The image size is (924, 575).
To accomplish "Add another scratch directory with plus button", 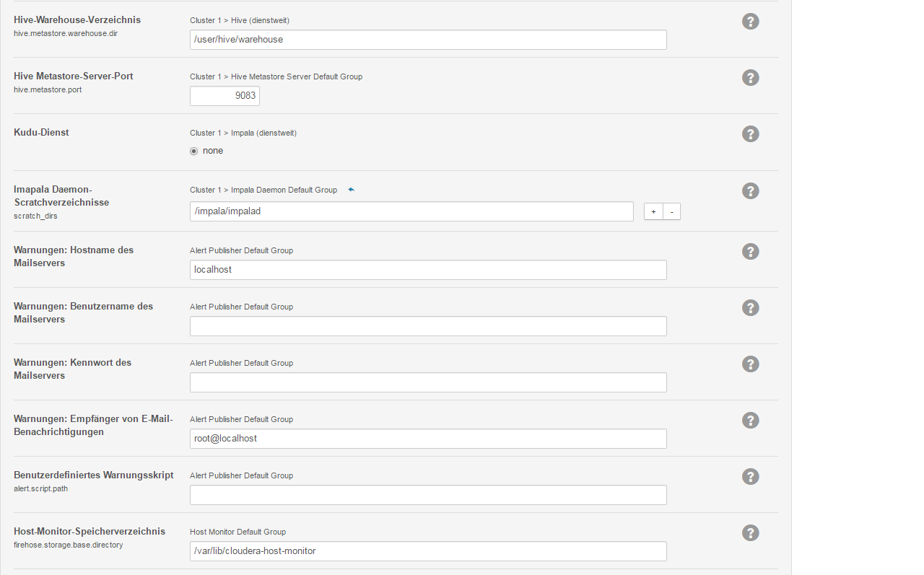I will coord(653,211).
